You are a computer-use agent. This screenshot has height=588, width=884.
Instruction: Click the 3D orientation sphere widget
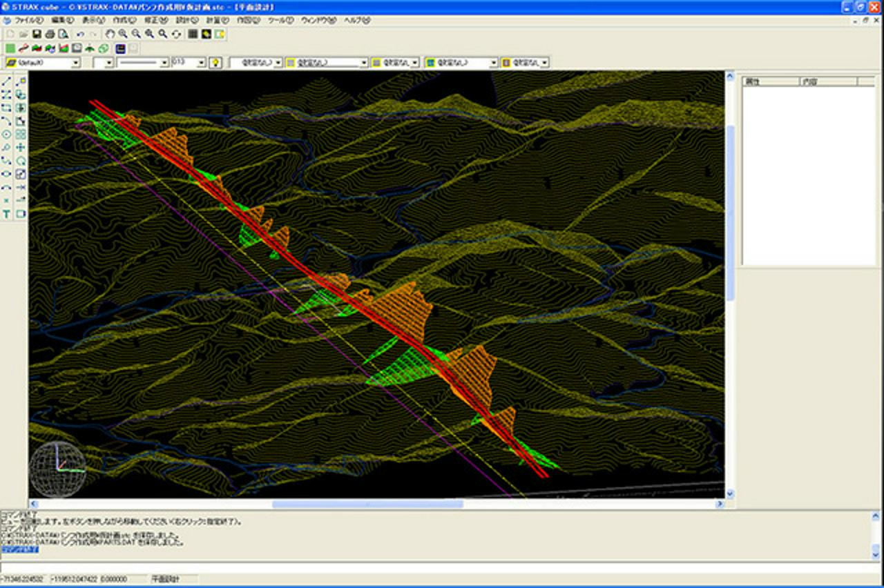(58, 469)
